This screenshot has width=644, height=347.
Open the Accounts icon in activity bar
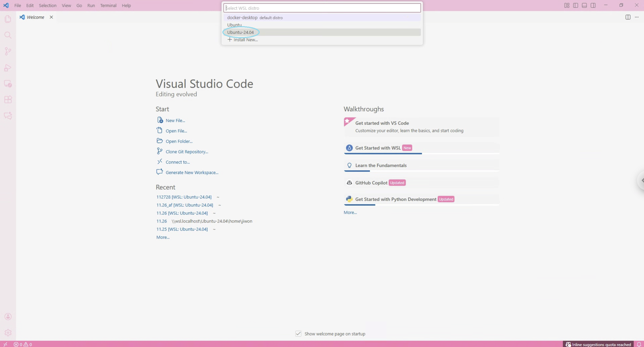8,317
